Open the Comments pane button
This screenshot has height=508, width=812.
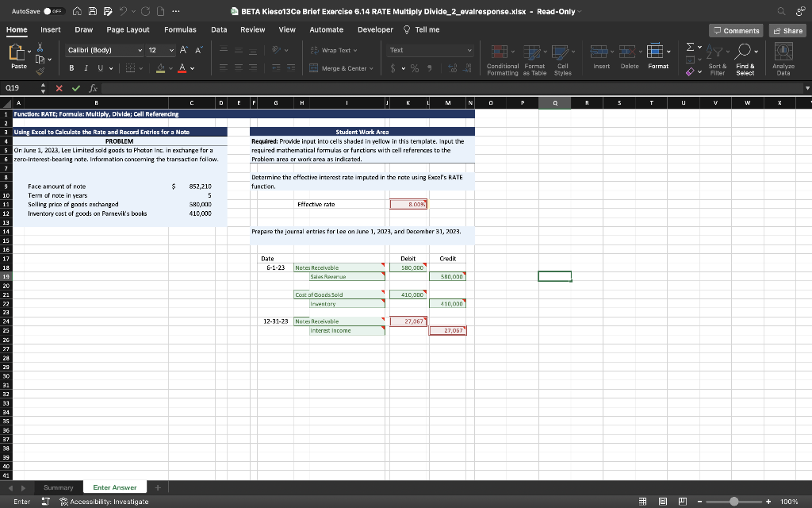[x=736, y=31]
